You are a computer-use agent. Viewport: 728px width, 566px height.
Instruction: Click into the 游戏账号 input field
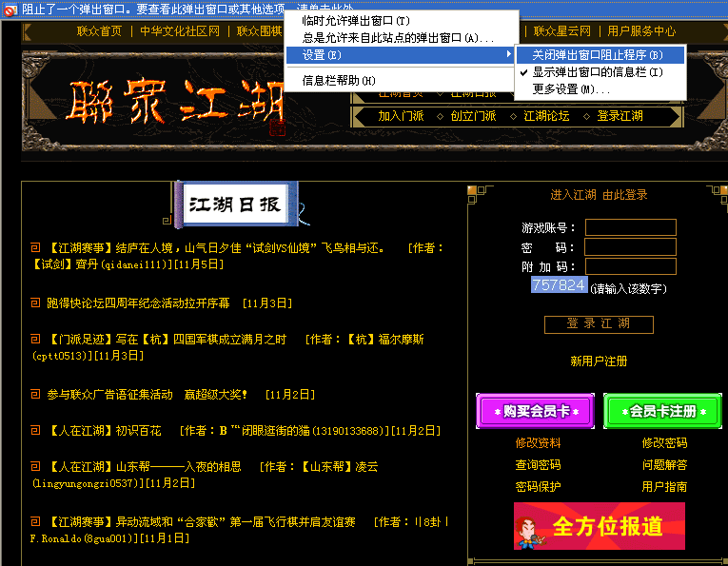pos(630,227)
